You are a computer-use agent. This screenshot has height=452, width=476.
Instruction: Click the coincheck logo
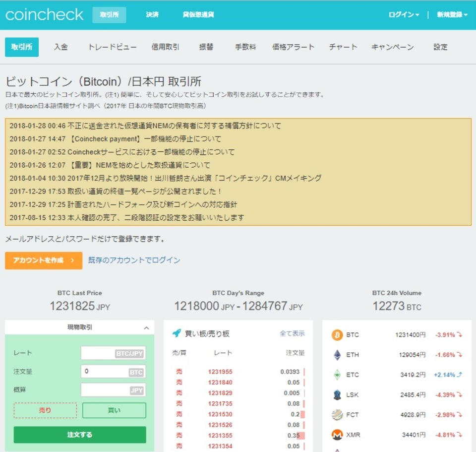[44, 14]
